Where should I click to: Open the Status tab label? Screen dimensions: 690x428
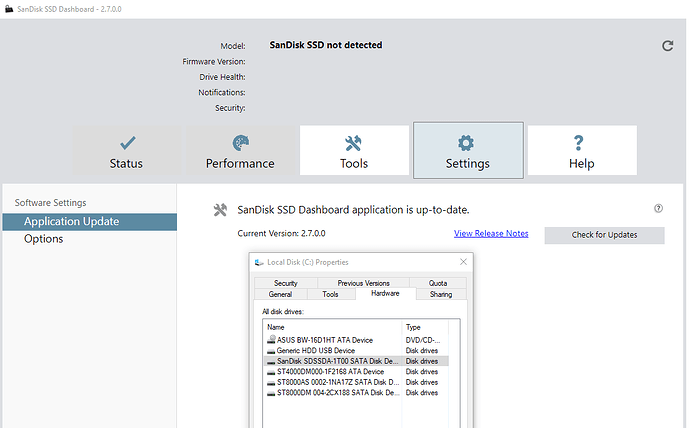coord(126,164)
